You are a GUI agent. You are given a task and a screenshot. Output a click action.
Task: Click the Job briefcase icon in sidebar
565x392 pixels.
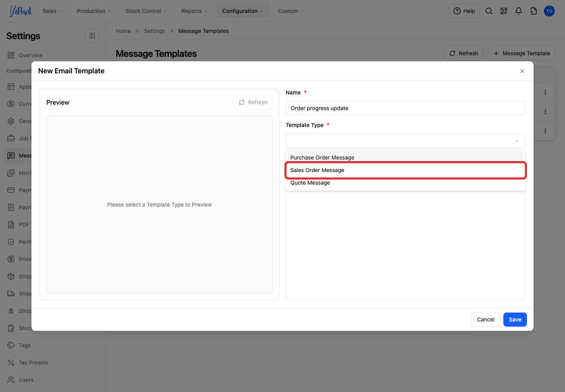(x=11, y=138)
